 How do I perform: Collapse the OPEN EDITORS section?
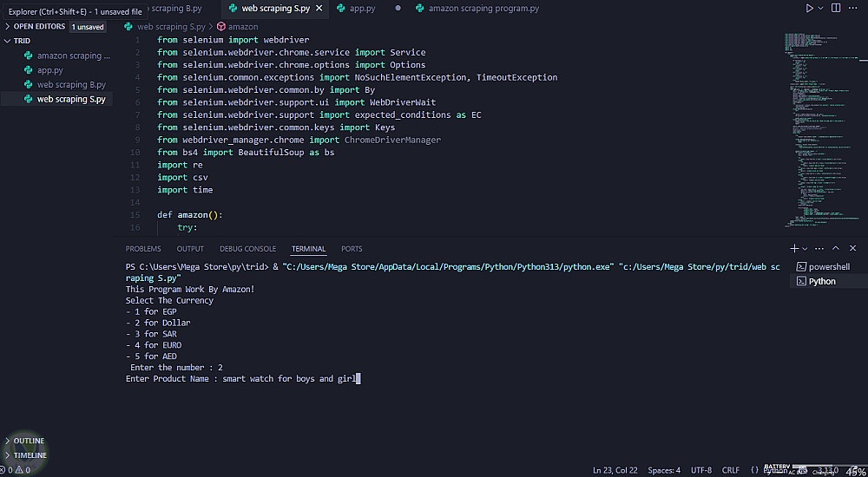8,27
